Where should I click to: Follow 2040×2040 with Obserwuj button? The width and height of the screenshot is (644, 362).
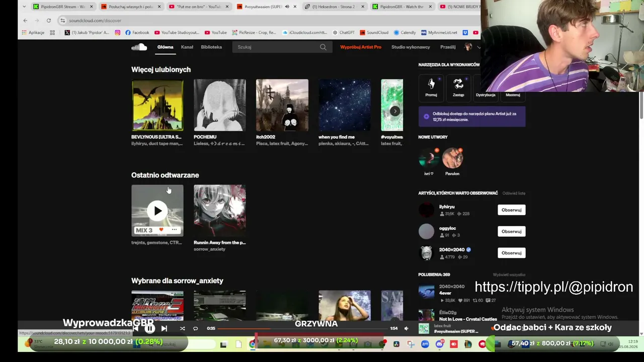tap(512, 253)
